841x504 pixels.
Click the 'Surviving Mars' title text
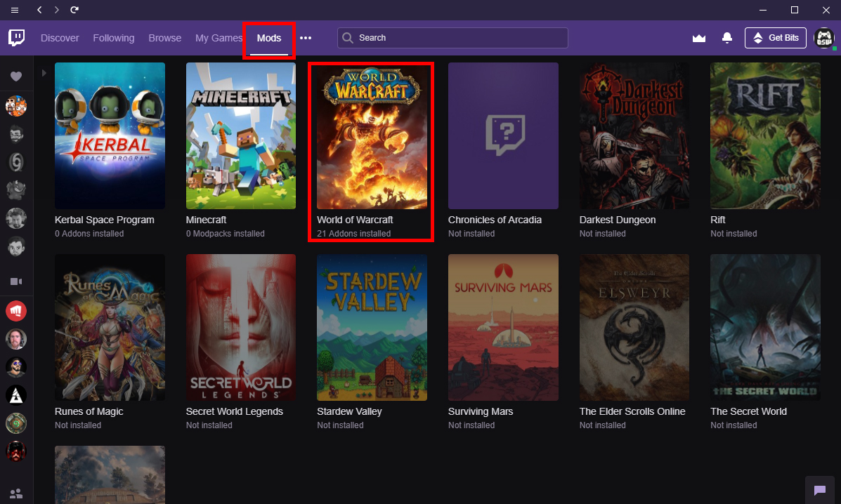[481, 411]
